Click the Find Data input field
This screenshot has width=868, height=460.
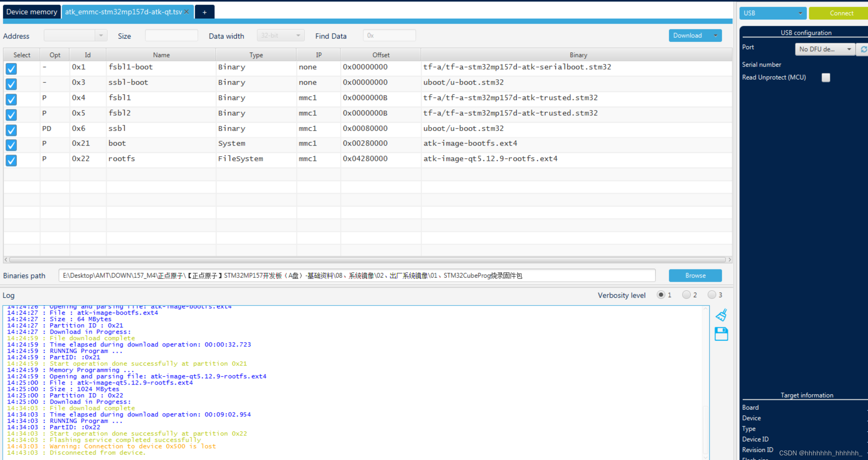(389, 35)
